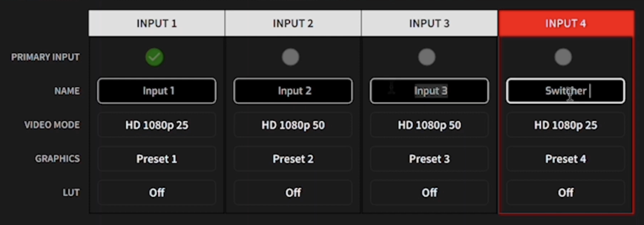Open the Preset 3 graphics selector
The image size is (644, 225).
coord(429,159)
